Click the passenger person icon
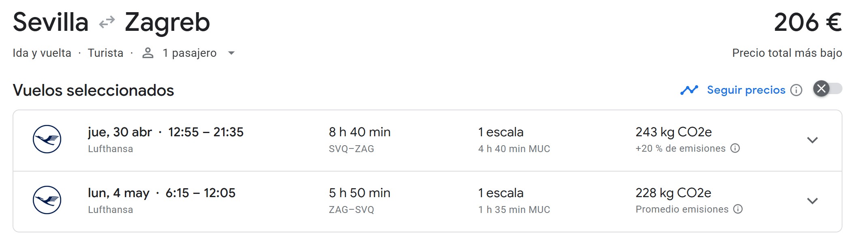868x245 pixels. 148,53
